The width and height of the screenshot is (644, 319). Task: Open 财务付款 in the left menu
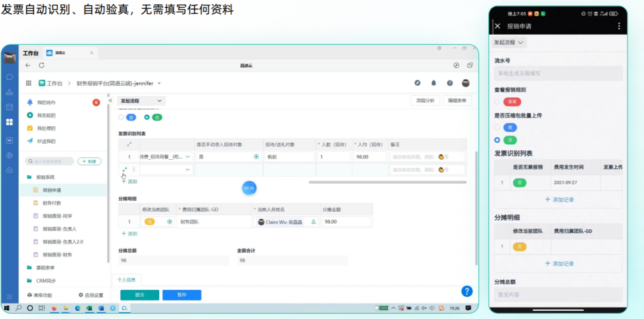52,203
